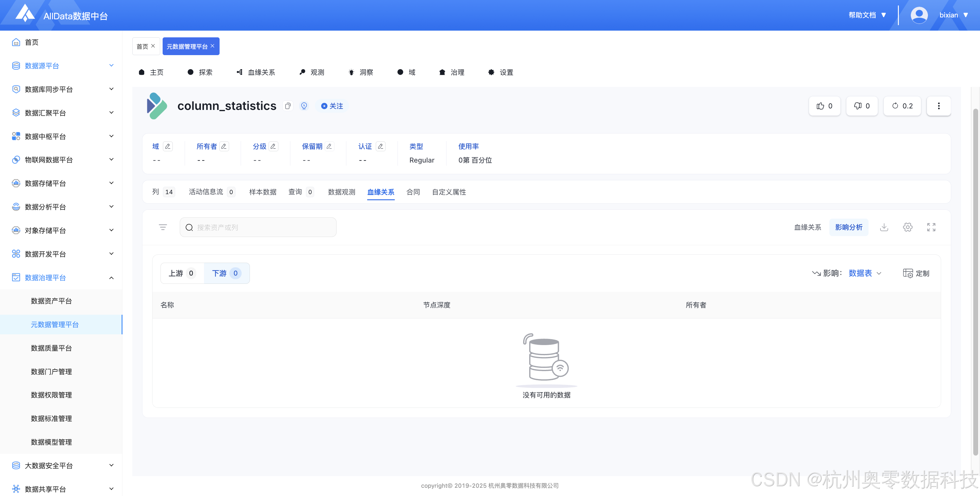Open the 样本数据 tab
The width and height of the screenshot is (980, 496).
pyautogui.click(x=262, y=192)
